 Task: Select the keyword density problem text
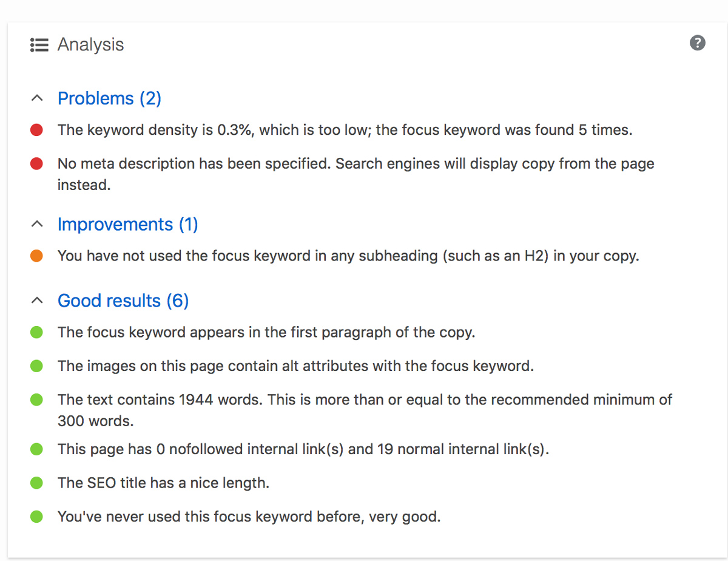(x=345, y=130)
